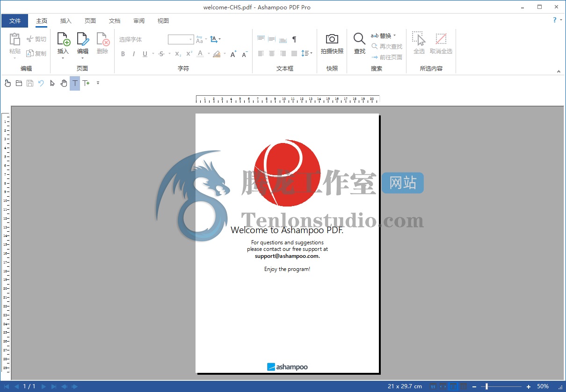The height and width of the screenshot is (392, 566).
Task: Switch to the 插入 (Insert) ribbon tab
Action: coord(66,21)
